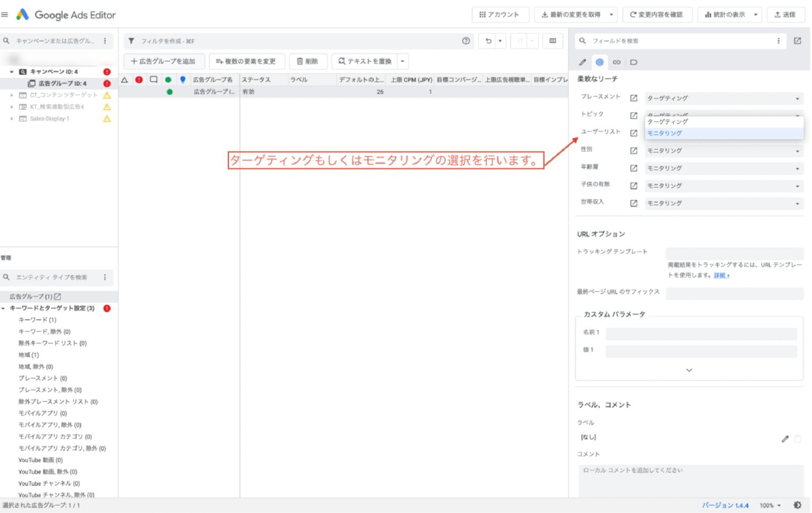Open settings gear in status bar

[x=797, y=505]
